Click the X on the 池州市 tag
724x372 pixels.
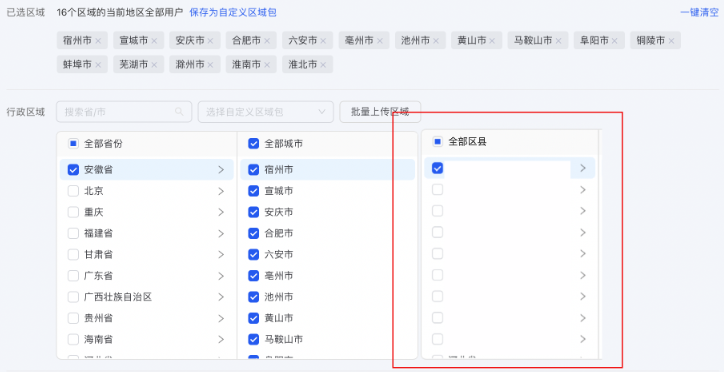tap(436, 41)
